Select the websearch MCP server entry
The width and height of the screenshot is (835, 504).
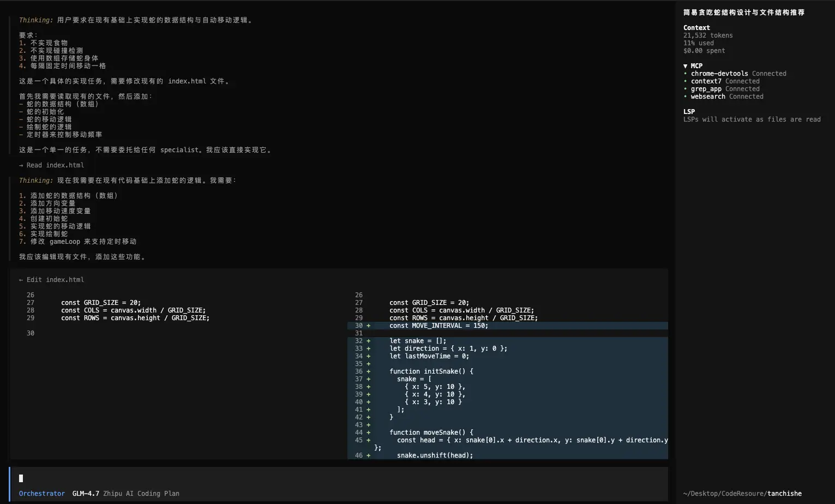click(x=708, y=97)
